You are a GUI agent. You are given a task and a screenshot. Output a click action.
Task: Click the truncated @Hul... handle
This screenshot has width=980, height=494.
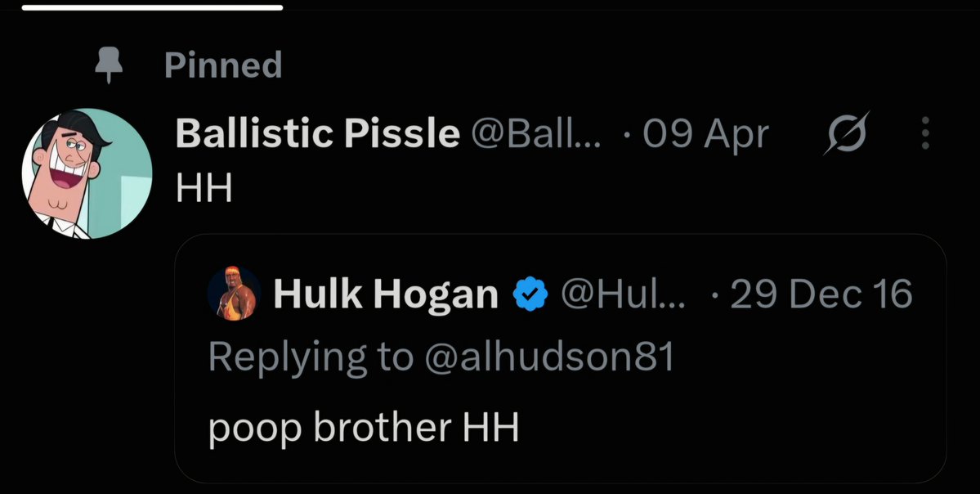[x=623, y=294]
